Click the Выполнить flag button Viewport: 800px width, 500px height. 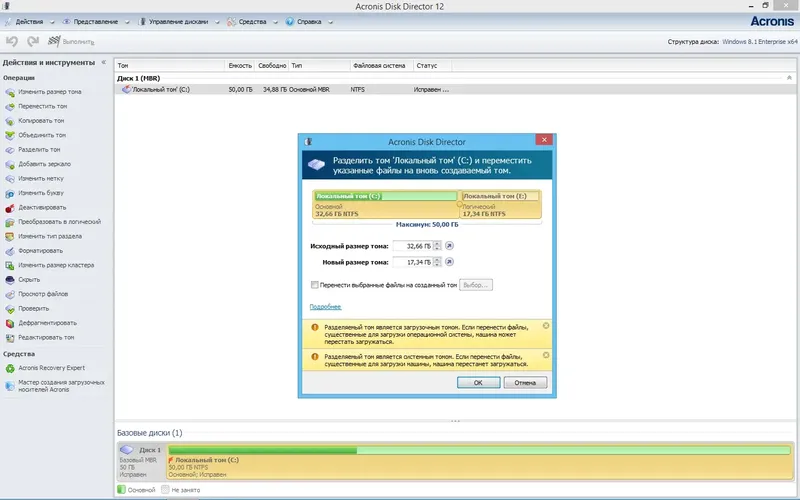tap(71, 41)
